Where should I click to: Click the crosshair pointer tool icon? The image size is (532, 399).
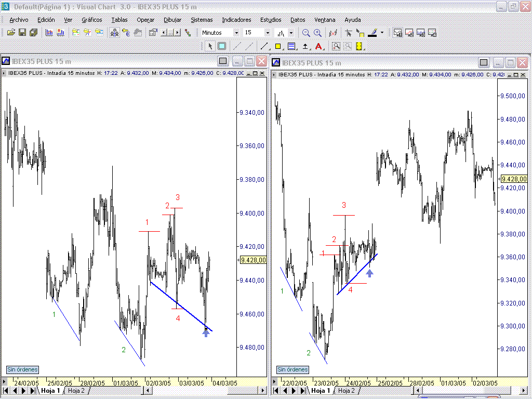tap(349, 33)
